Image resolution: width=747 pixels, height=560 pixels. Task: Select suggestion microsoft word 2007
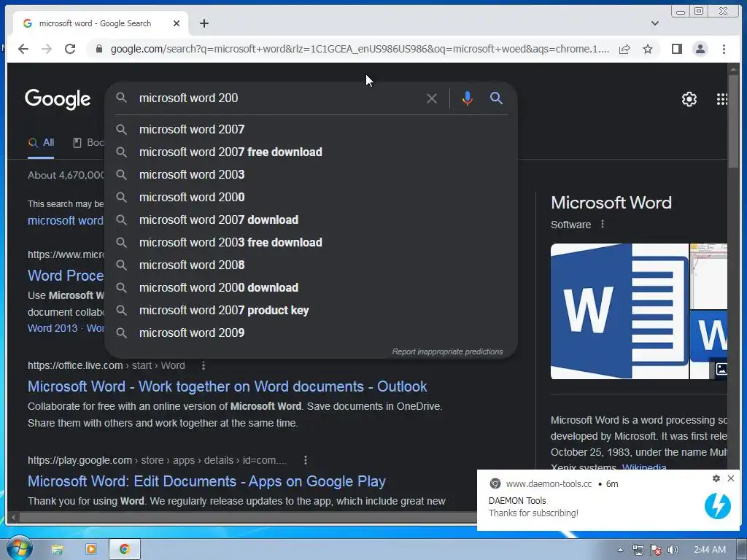point(311,129)
